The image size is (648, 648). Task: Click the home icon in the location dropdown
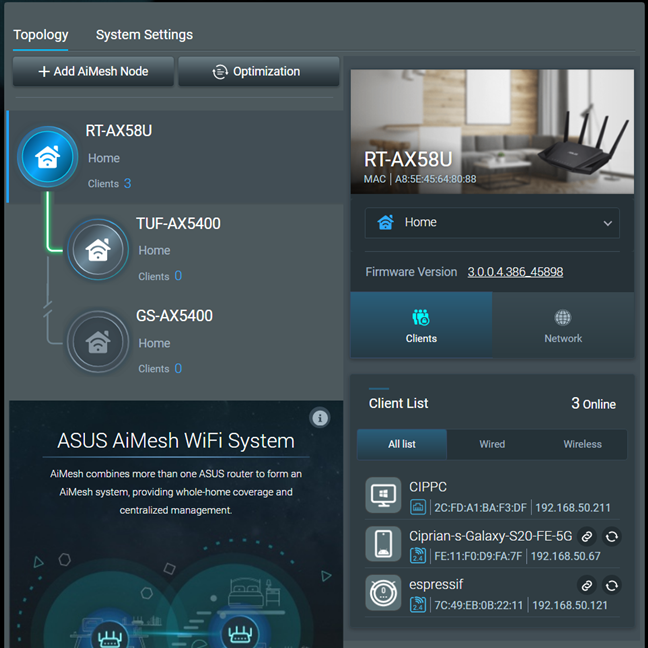(386, 222)
